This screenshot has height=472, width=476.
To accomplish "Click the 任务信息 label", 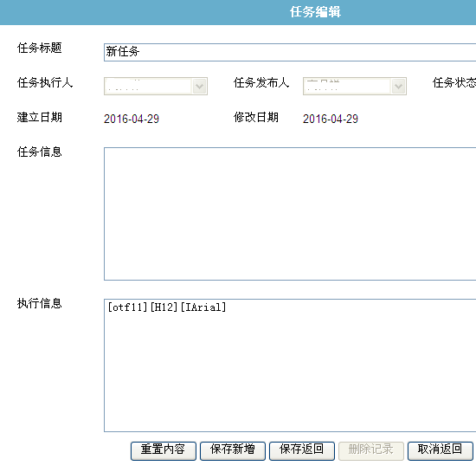I will 40,152.
